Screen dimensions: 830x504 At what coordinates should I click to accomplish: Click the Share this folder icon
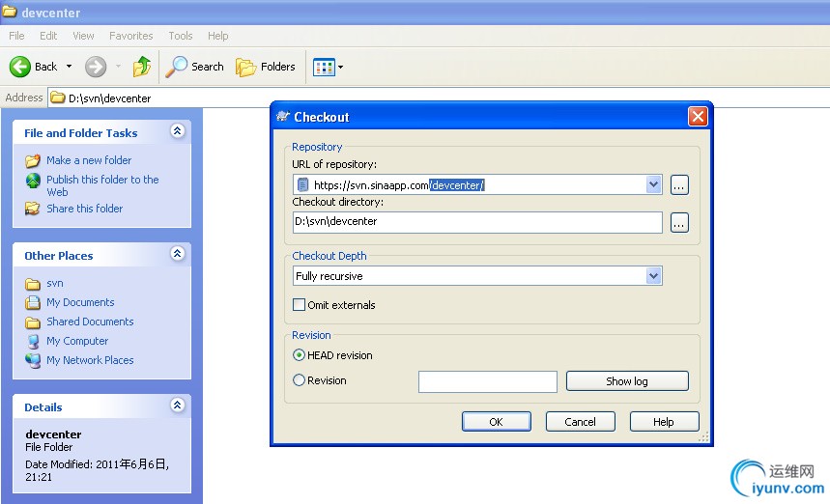click(x=32, y=209)
